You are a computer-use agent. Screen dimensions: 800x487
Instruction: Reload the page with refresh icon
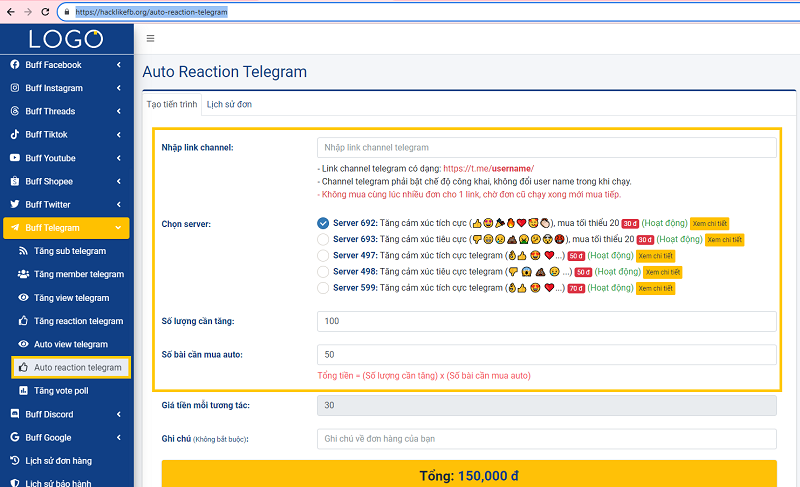[45, 12]
